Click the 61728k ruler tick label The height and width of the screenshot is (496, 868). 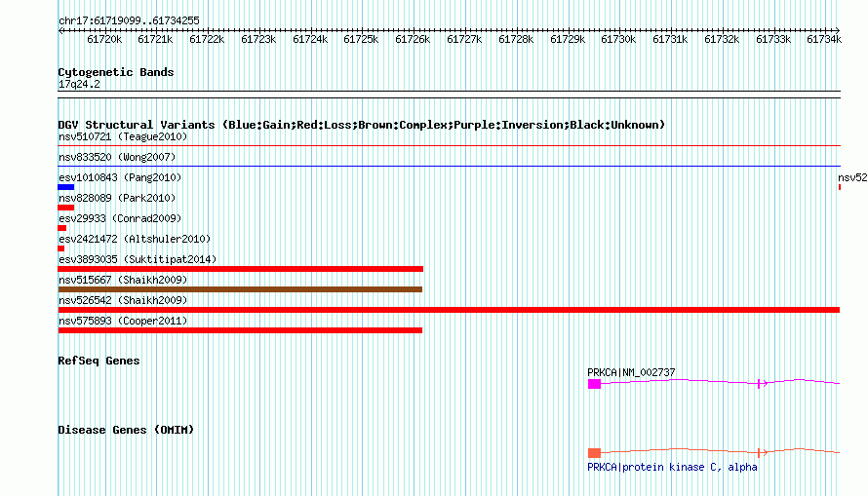pyautogui.click(x=516, y=39)
